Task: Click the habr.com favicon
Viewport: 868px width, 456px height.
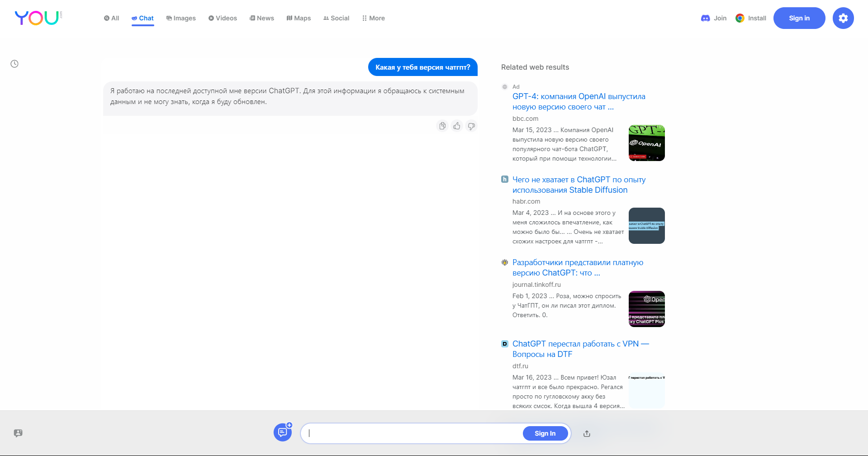Action: pyautogui.click(x=505, y=179)
